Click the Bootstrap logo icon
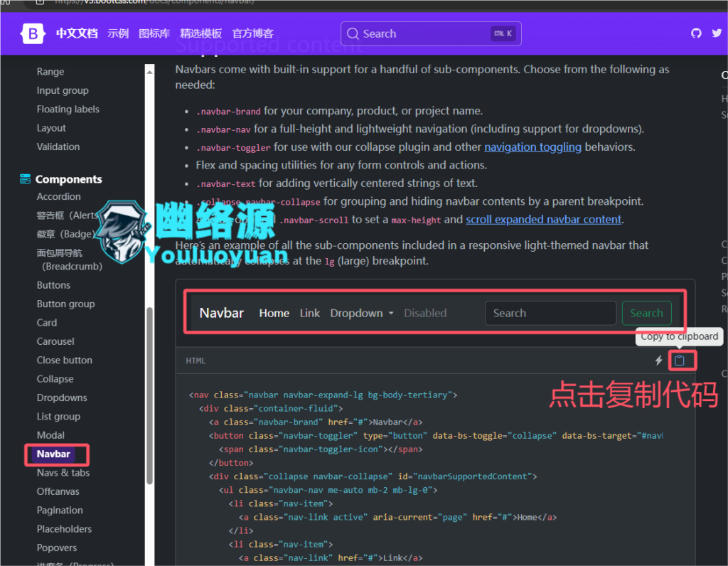Viewport: 728px width, 566px height. click(x=33, y=33)
